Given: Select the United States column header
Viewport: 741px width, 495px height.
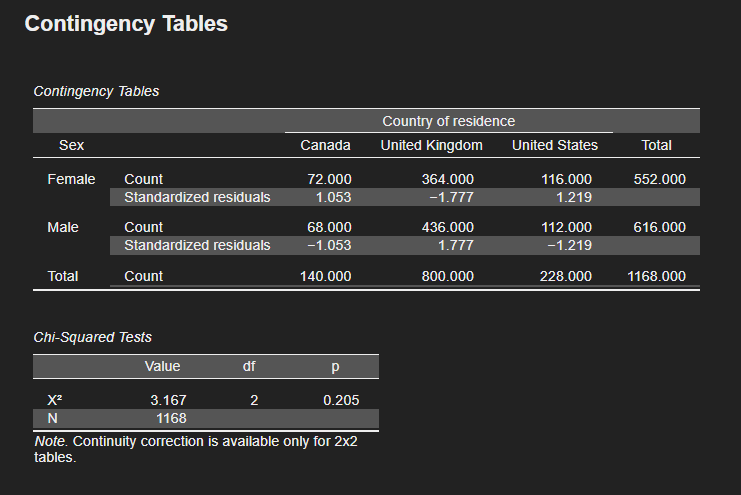Looking at the screenshot, I should 555,145.
